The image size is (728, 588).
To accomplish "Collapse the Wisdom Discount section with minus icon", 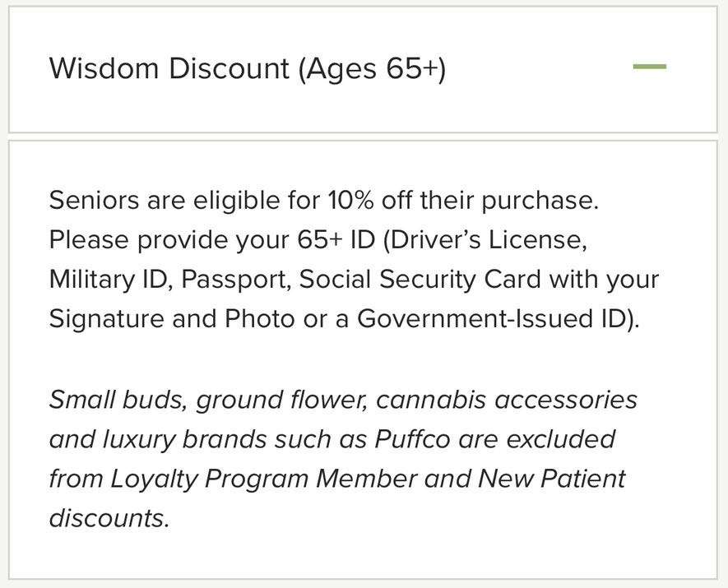I will [x=649, y=67].
